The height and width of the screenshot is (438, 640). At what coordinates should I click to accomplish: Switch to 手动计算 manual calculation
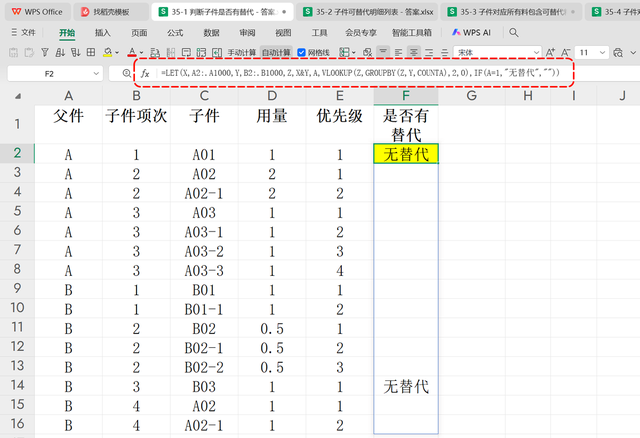(242, 52)
